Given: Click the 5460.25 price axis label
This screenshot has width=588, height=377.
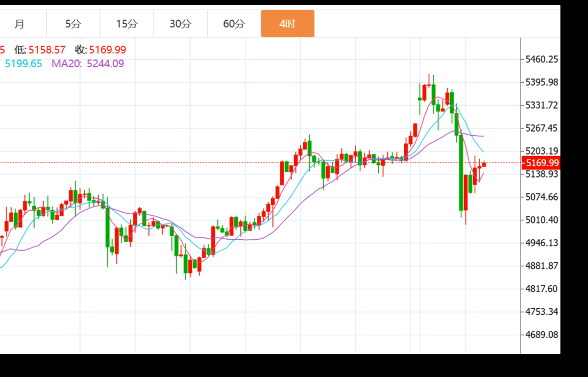Looking at the screenshot, I should [542, 60].
